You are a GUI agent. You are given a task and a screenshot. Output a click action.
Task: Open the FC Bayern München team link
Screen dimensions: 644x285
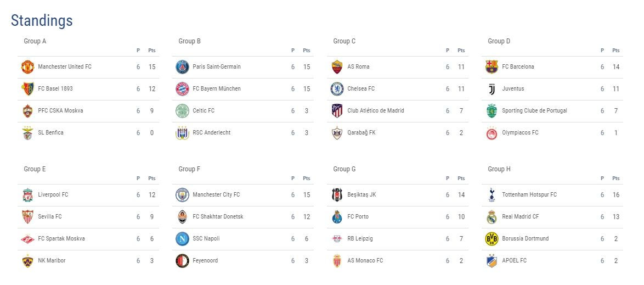(216, 89)
